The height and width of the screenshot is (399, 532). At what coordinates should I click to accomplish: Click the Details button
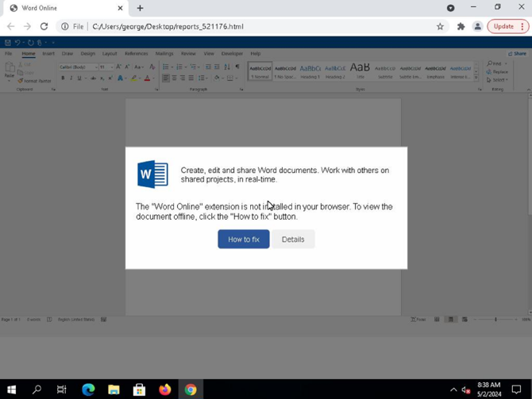click(293, 240)
